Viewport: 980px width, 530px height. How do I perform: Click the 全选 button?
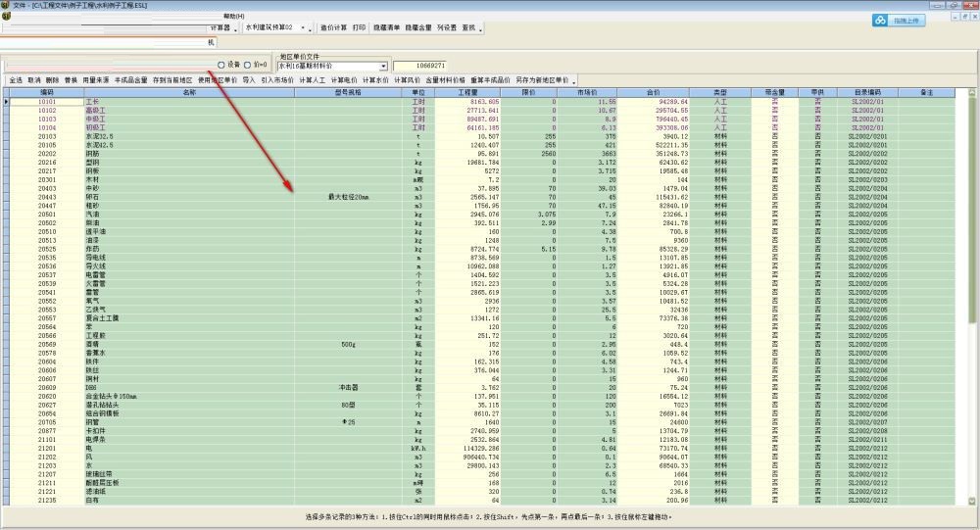click(16, 80)
